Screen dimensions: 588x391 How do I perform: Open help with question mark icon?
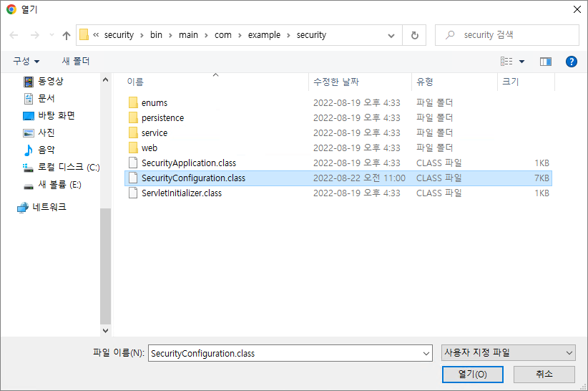[571, 62]
